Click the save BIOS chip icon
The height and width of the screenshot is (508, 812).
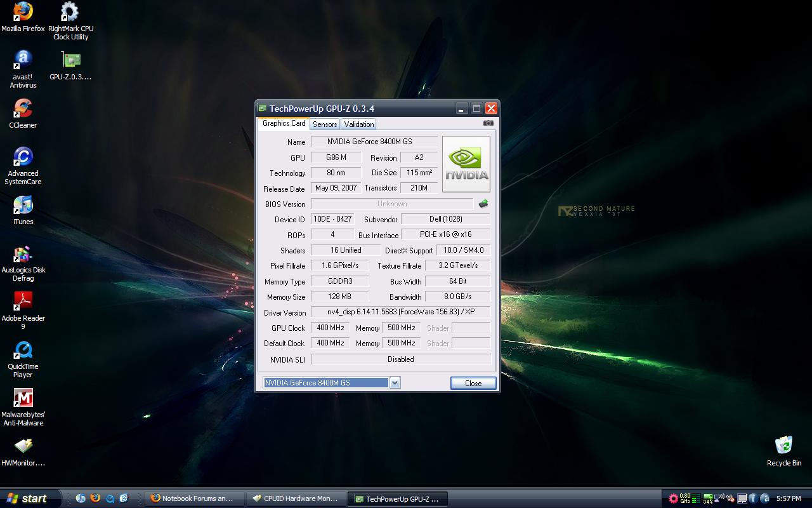click(x=483, y=204)
